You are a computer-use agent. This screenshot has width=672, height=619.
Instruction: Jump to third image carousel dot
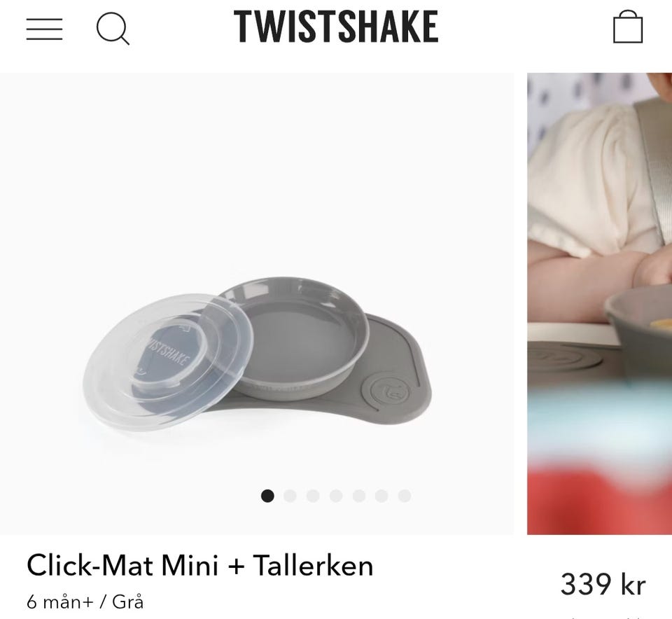[x=313, y=496]
